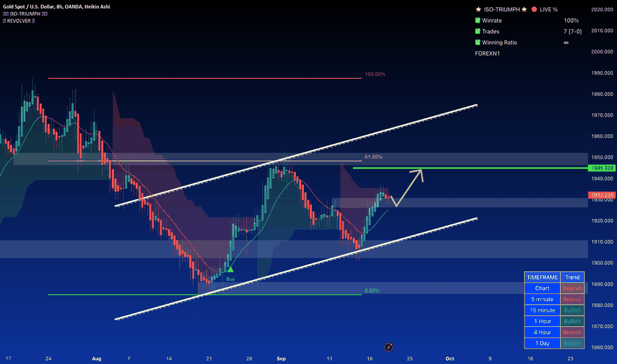Select the Gold Spot / U.S. Dollar chart title

56,7
